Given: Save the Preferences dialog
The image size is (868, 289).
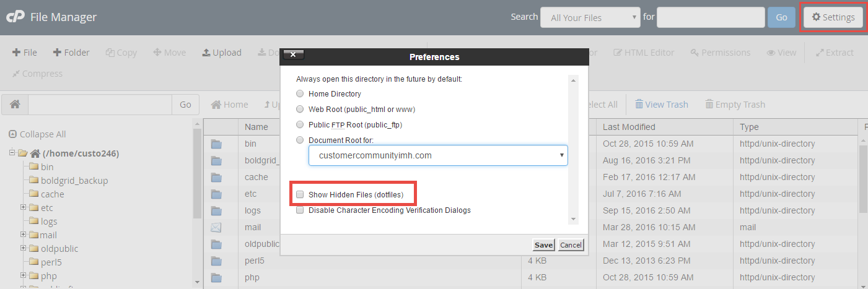Looking at the screenshot, I should point(543,245).
